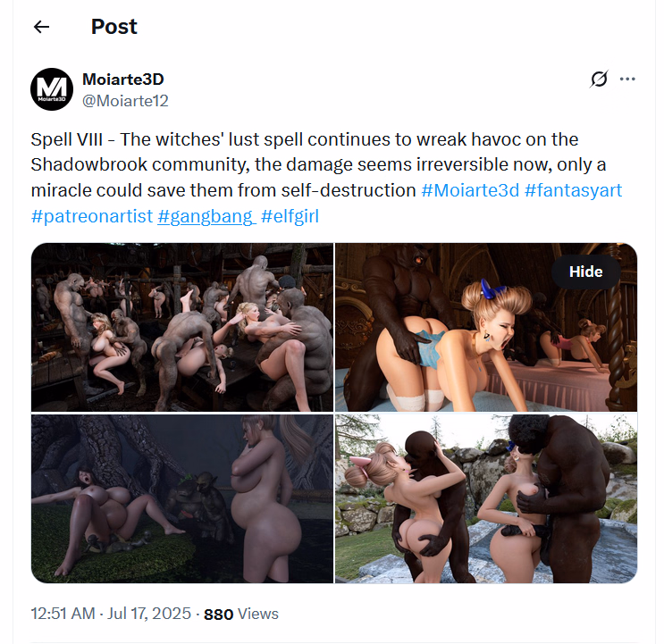Open the first media image in the grid
This screenshot has height=644, width=664.
(x=182, y=327)
